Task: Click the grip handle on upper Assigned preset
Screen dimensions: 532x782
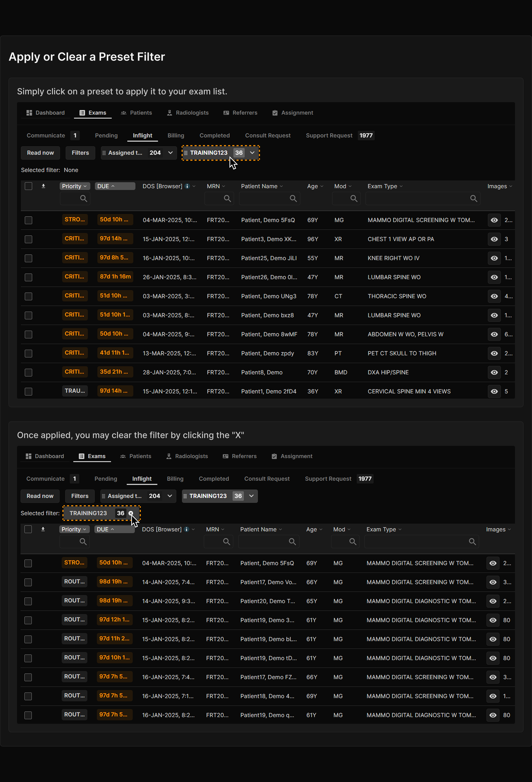Action: point(104,153)
